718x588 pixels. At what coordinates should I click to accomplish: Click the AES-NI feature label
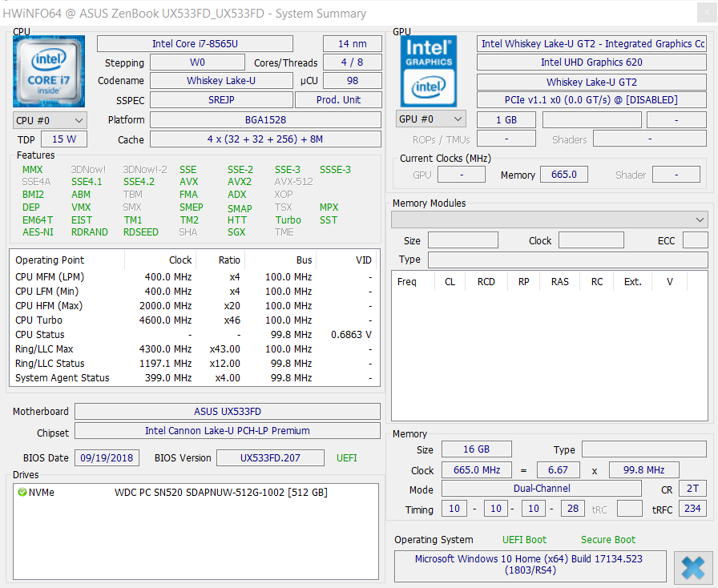38,232
